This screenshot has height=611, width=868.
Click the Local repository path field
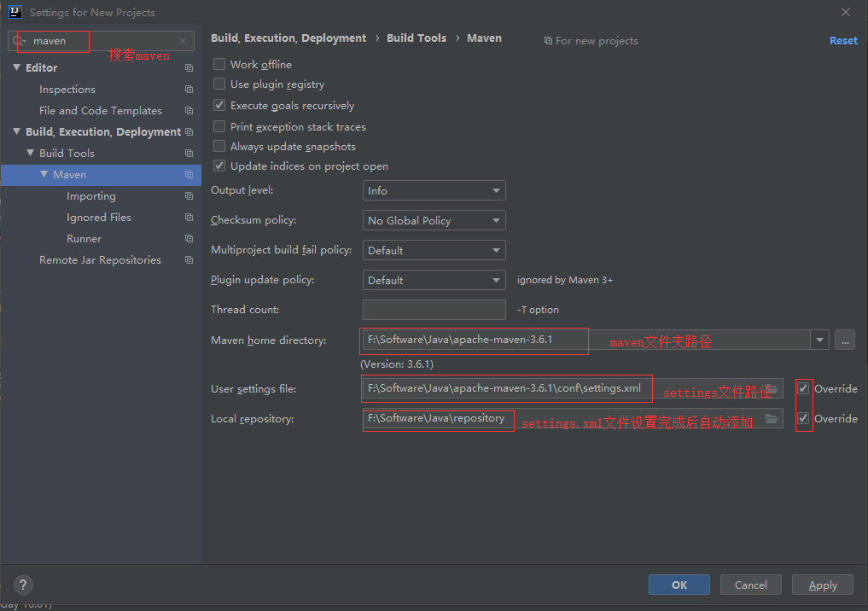pyautogui.click(x=573, y=418)
